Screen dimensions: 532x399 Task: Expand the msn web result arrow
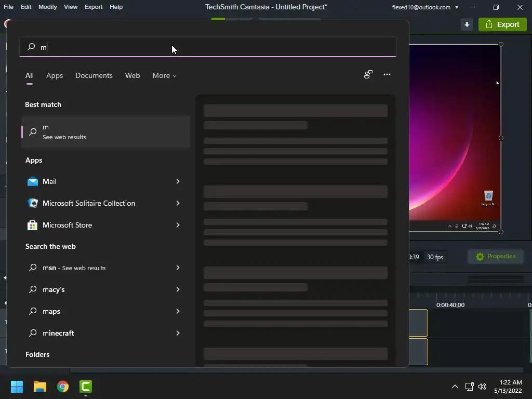click(178, 268)
